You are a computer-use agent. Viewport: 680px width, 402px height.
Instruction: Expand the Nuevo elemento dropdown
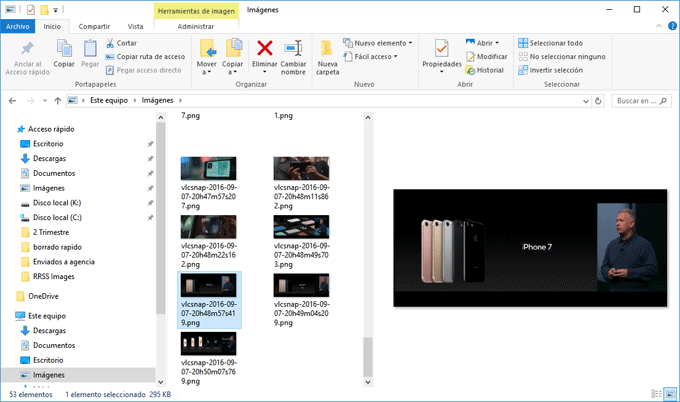coord(380,43)
